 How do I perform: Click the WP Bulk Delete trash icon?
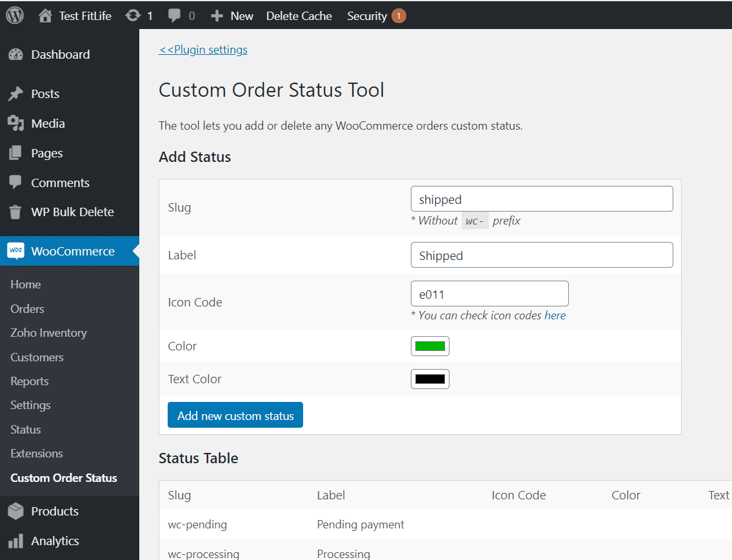point(15,212)
